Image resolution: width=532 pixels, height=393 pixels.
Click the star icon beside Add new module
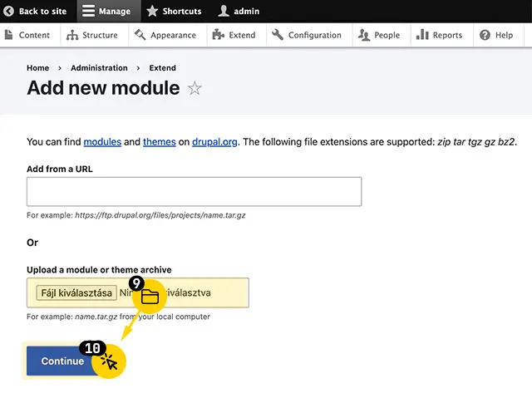pos(195,88)
